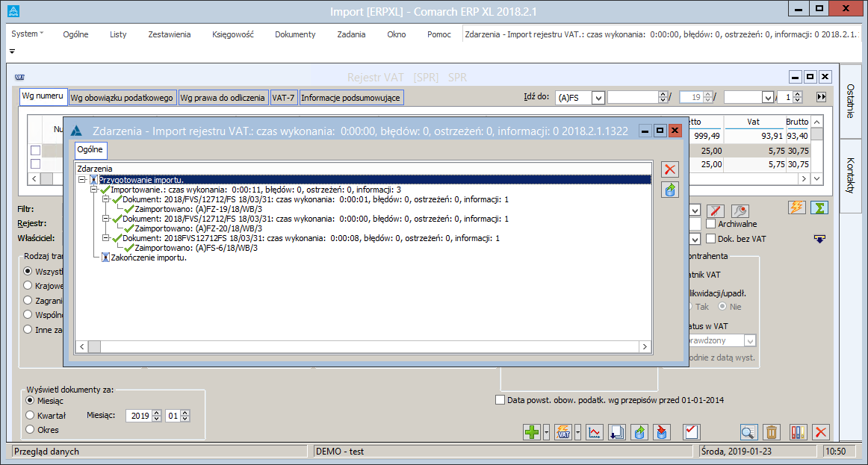Switch to the VAT-7 tab

tap(284, 97)
